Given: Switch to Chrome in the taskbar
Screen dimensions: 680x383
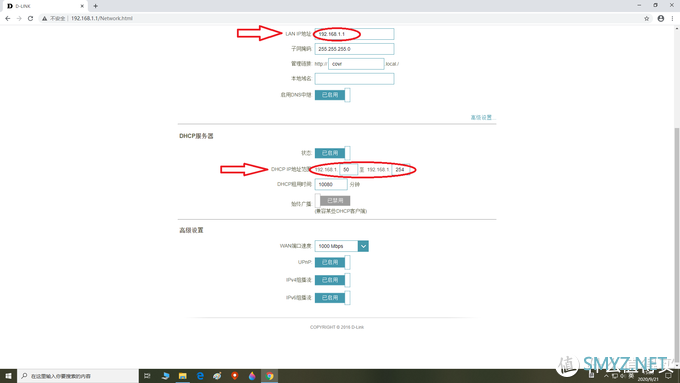Looking at the screenshot, I should tap(269, 376).
